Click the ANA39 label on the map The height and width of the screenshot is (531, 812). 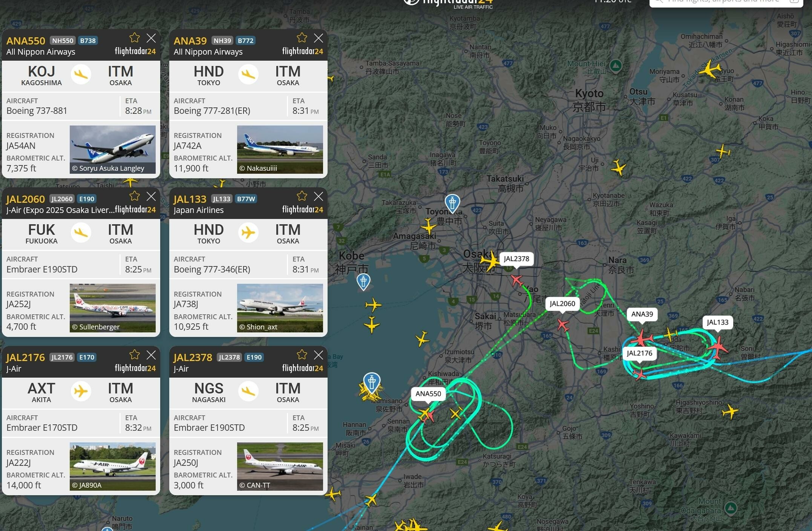click(642, 314)
